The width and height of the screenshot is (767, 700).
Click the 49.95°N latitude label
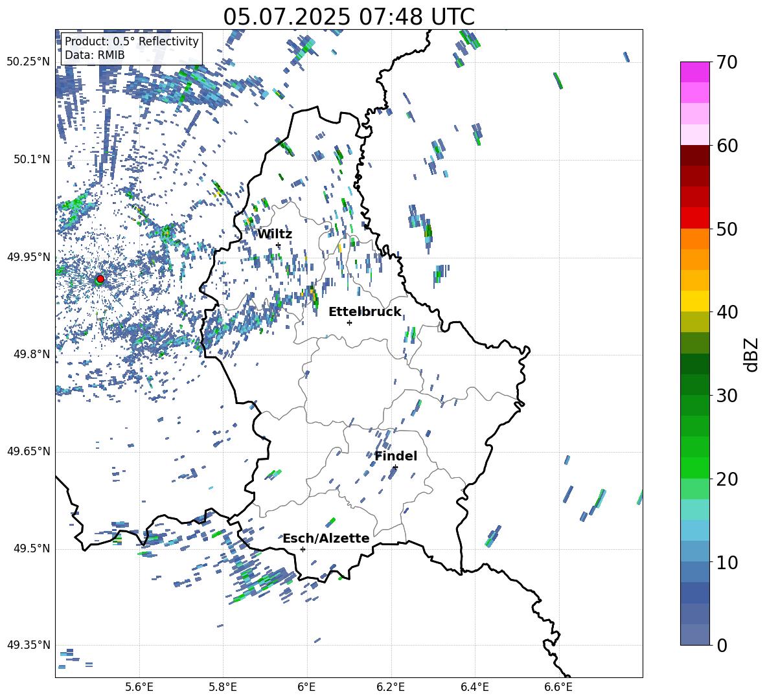(29, 256)
